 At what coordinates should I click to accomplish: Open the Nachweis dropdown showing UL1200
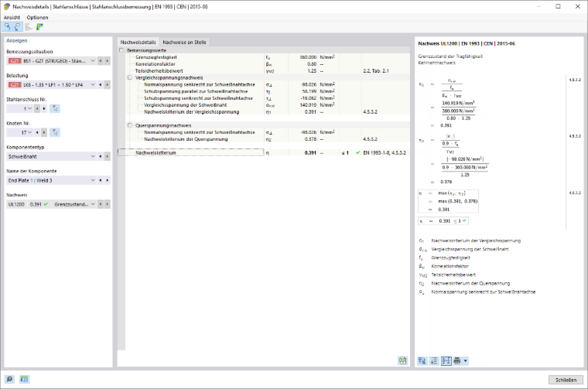[x=51, y=204]
